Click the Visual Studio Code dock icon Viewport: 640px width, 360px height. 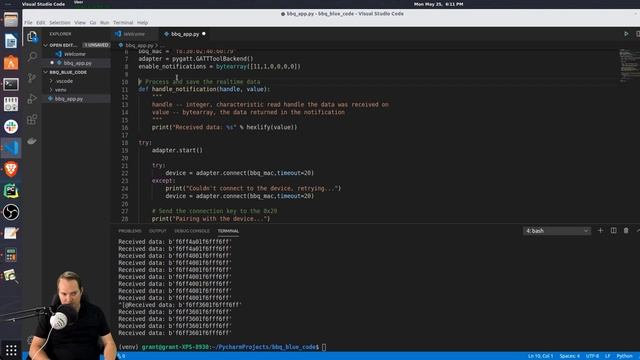(11, 148)
